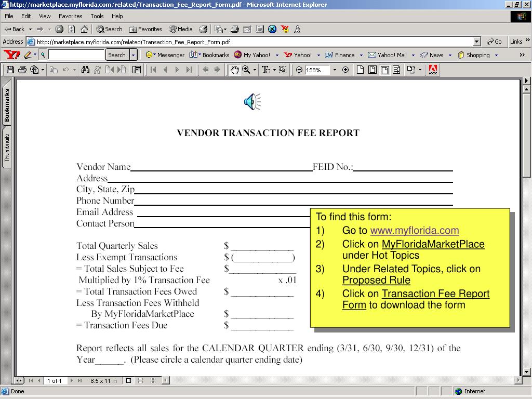This screenshot has height=399, width=532.
Task: Click the IE Back button
Action: (x=14, y=29)
